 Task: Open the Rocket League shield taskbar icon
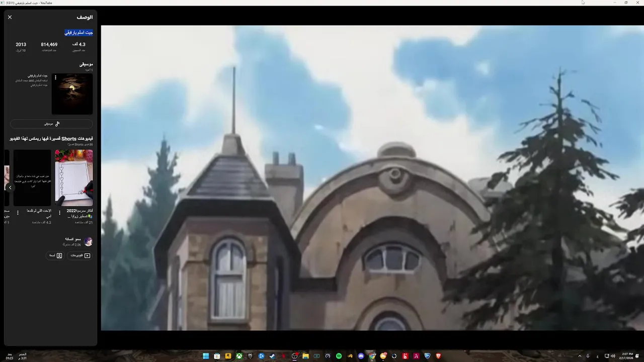coord(427,356)
